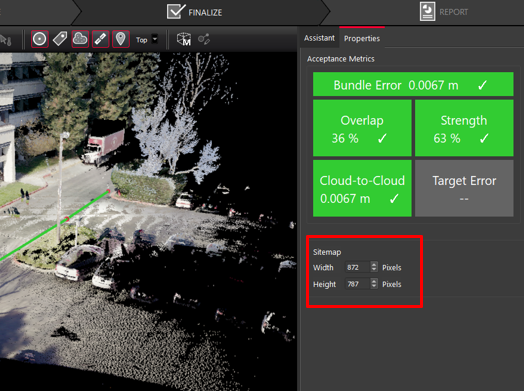Select the Bundle Error metric tile

point(413,85)
